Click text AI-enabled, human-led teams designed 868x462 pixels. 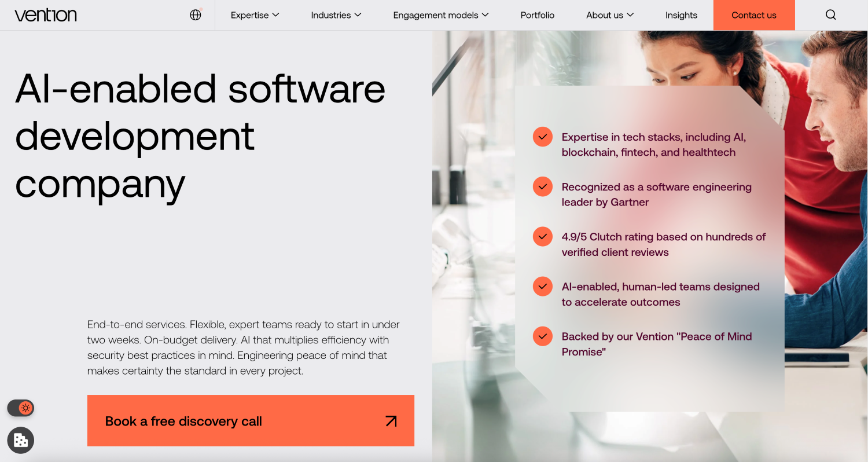pyautogui.click(x=661, y=294)
